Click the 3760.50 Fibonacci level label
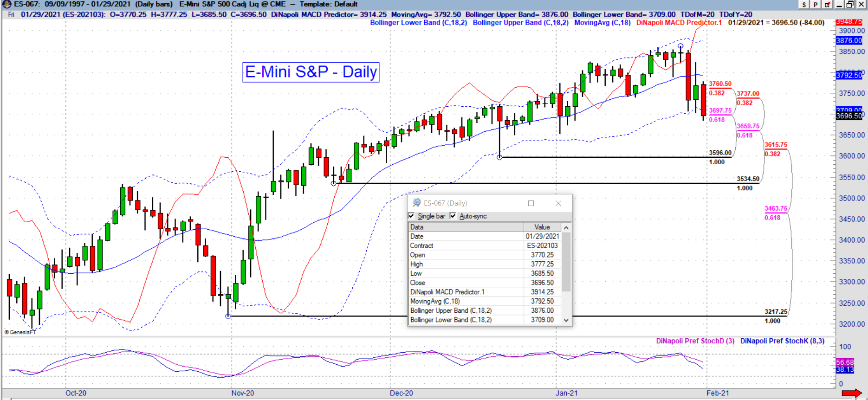This screenshot has width=868, height=400. click(x=720, y=84)
